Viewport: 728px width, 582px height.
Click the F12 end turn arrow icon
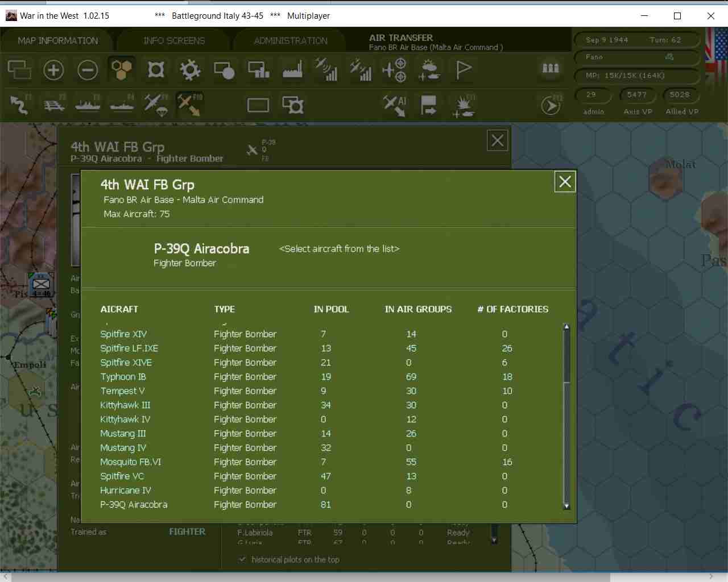click(551, 105)
